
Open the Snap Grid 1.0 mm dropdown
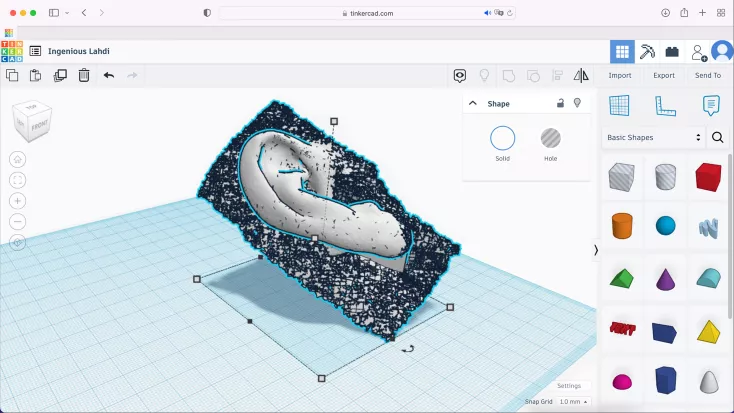[x=573, y=402]
